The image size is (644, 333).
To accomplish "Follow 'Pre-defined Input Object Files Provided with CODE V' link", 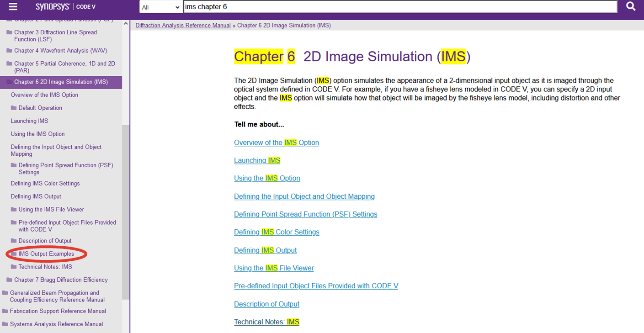I will click(x=316, y=286).
